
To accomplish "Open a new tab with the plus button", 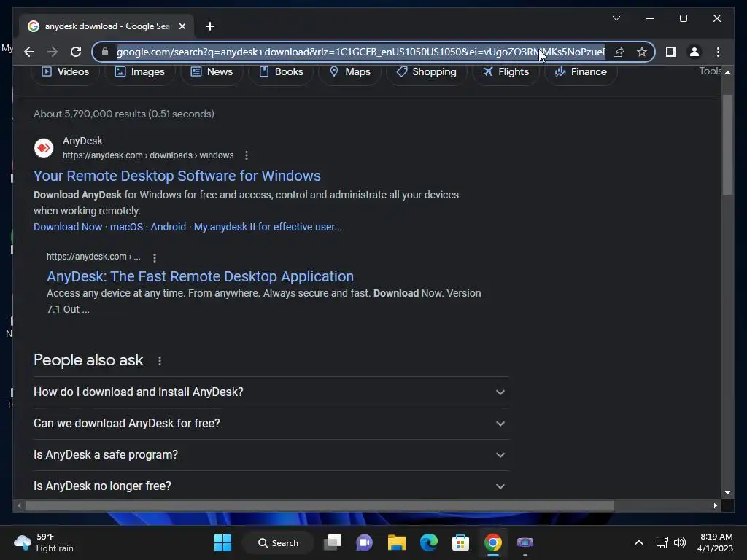I will (210, 26).
